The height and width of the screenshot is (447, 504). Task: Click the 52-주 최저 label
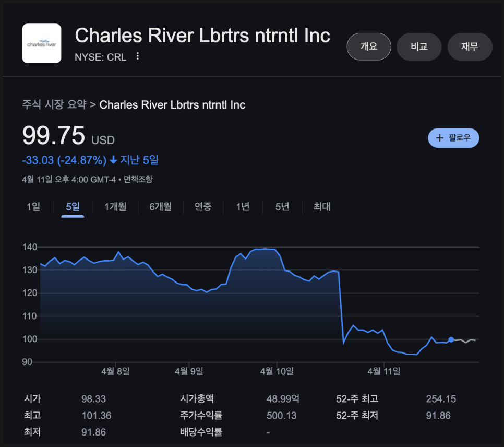[x=357, y=416]
